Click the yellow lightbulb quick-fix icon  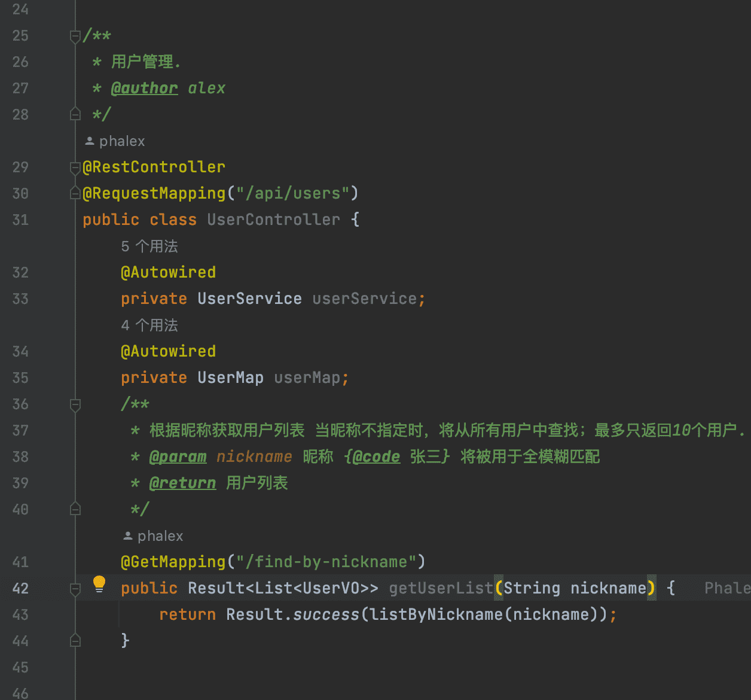pos(99,584)
